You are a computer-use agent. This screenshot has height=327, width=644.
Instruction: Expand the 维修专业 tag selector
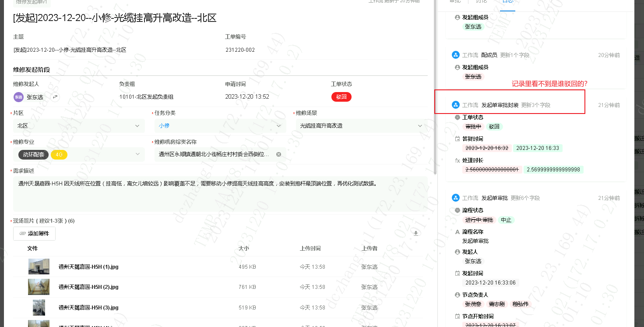pos(137,154)
